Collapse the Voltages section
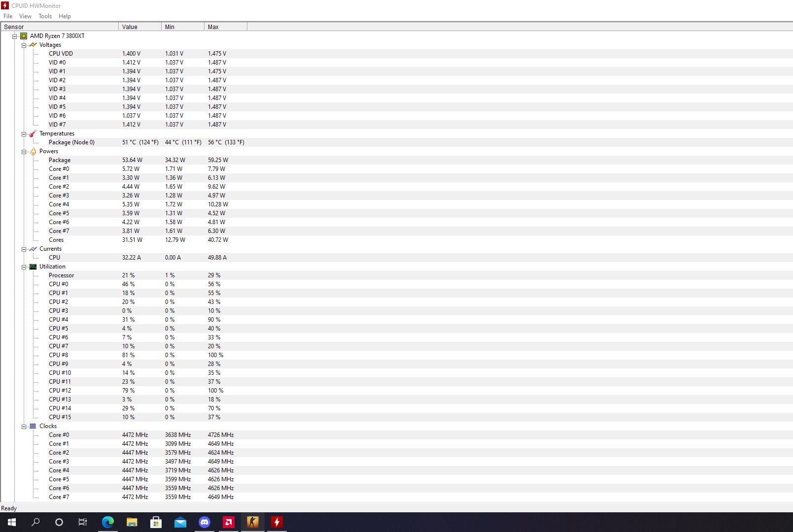793x532 pixels. tap(24, 45)
